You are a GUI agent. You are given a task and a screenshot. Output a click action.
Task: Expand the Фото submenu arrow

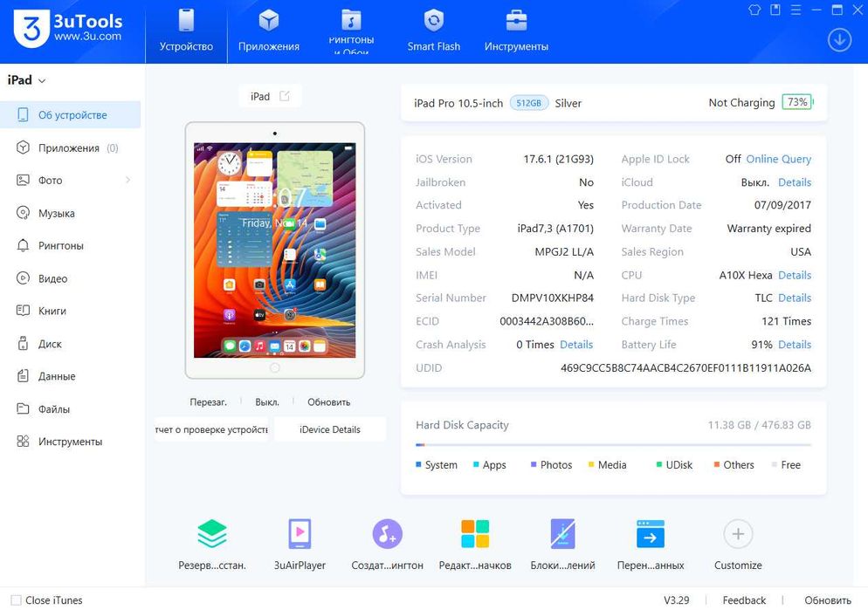pyautogui.click(x=127, y=180)
